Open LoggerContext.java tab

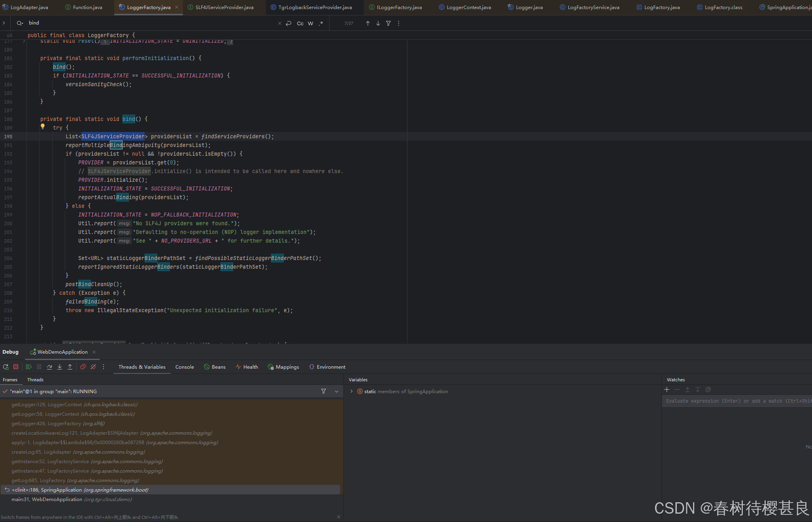click(465, 7)
